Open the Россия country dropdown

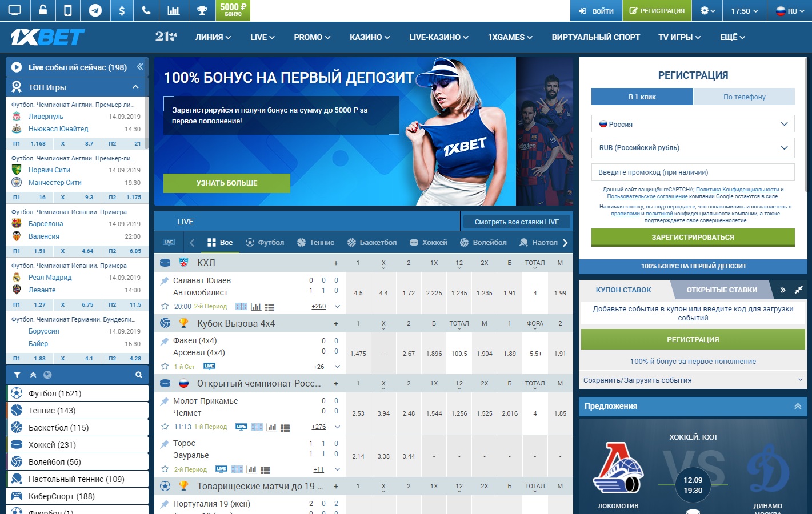693,124
